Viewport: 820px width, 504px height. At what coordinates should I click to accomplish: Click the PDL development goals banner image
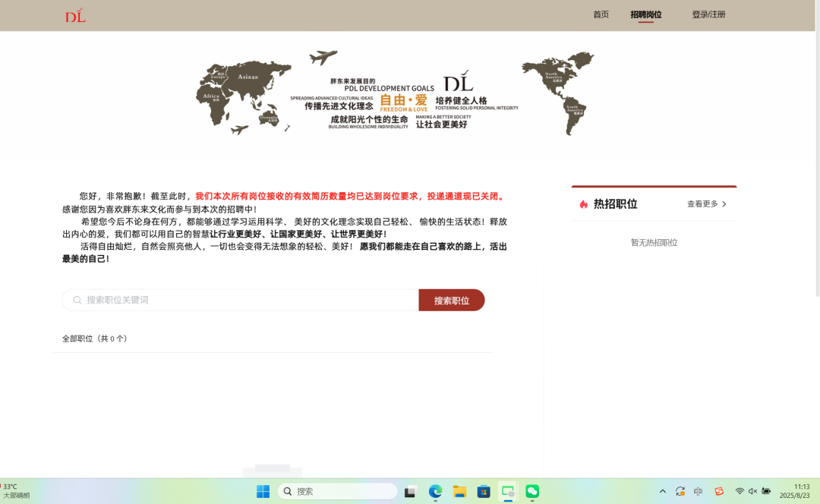pyautogui.click(x=395, y=93)
